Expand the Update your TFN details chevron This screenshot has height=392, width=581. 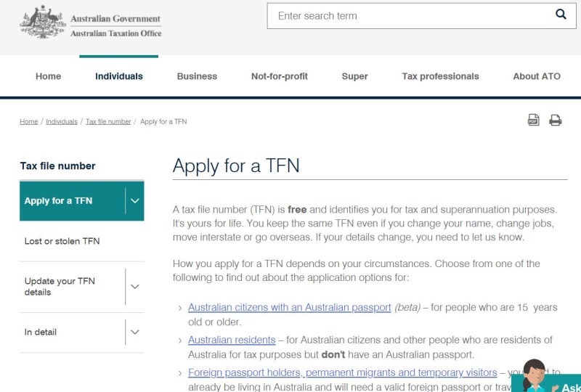pyautogui.click(x=135, y=287)
